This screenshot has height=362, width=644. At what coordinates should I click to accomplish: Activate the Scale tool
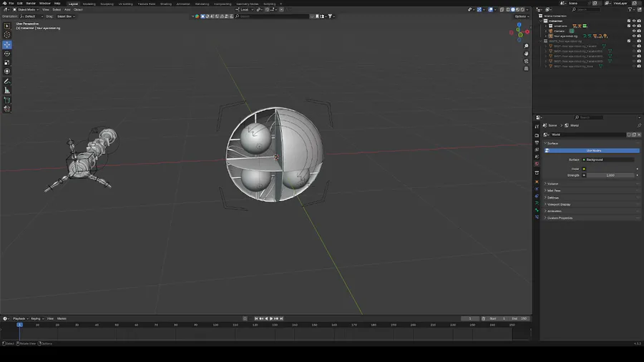(x=7, y=62)
